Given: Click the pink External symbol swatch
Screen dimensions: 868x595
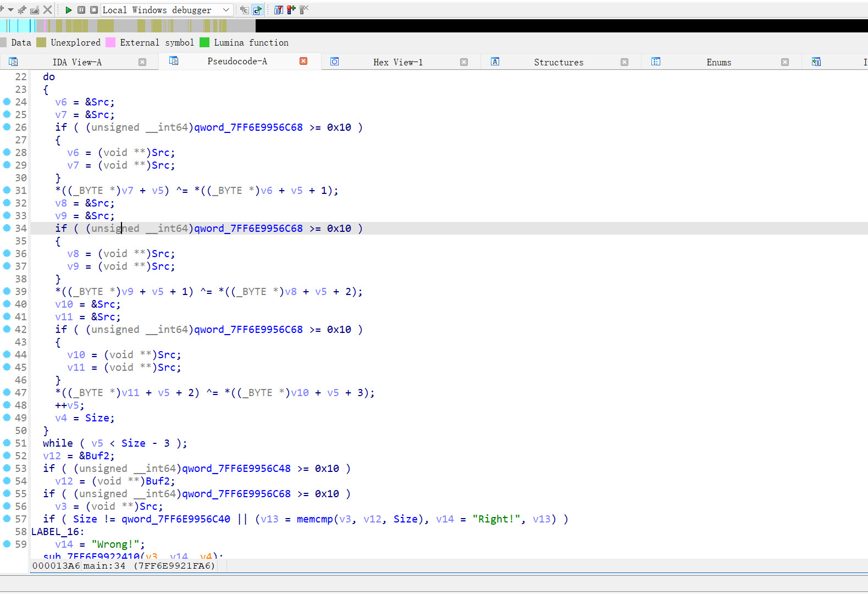Looking at the screenshot, I should [x=110, y=42].
